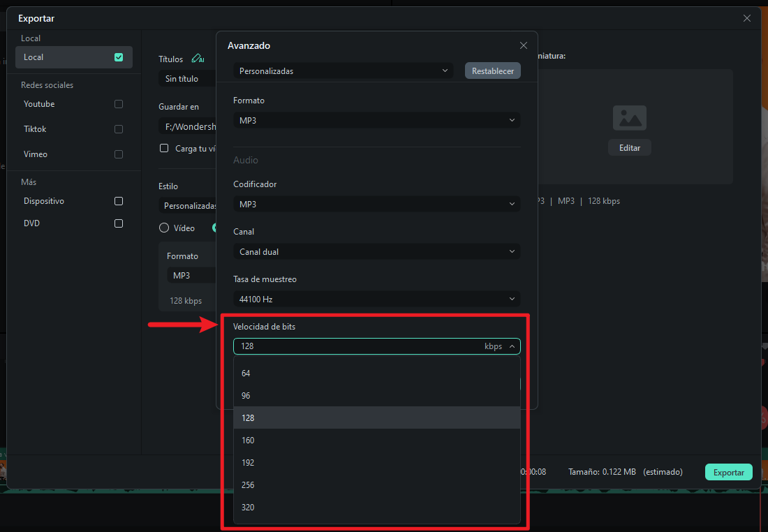Close the Avanzado dialog
The width and height of the screenshot is (768, 532).
[524, 45]
